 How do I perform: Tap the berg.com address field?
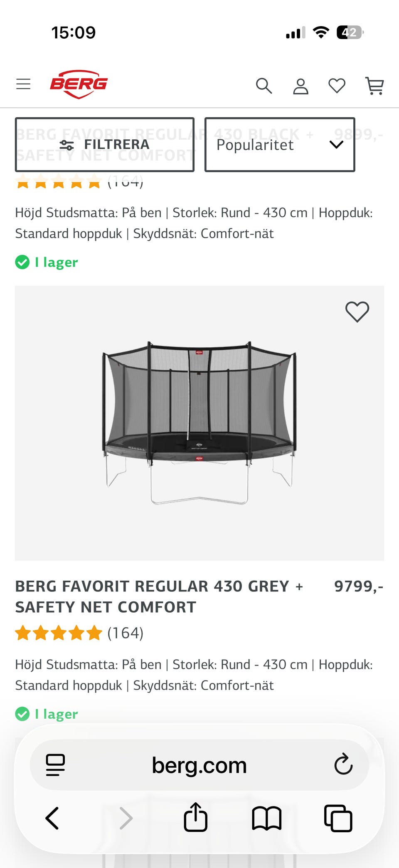click(199, 765)
